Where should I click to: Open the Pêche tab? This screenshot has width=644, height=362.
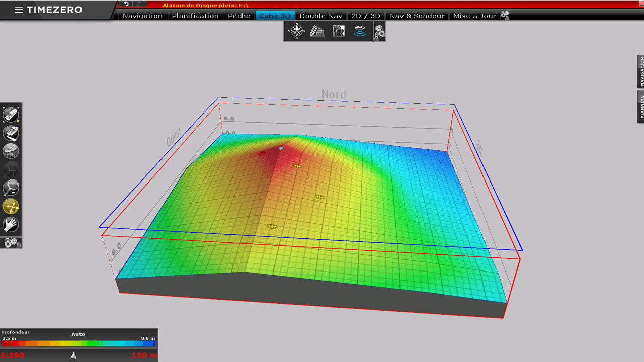239,16
